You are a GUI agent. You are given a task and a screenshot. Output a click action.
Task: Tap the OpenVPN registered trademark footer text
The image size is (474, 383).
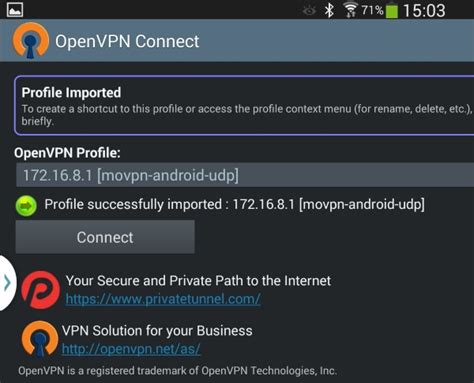click(x=177, y=371)
